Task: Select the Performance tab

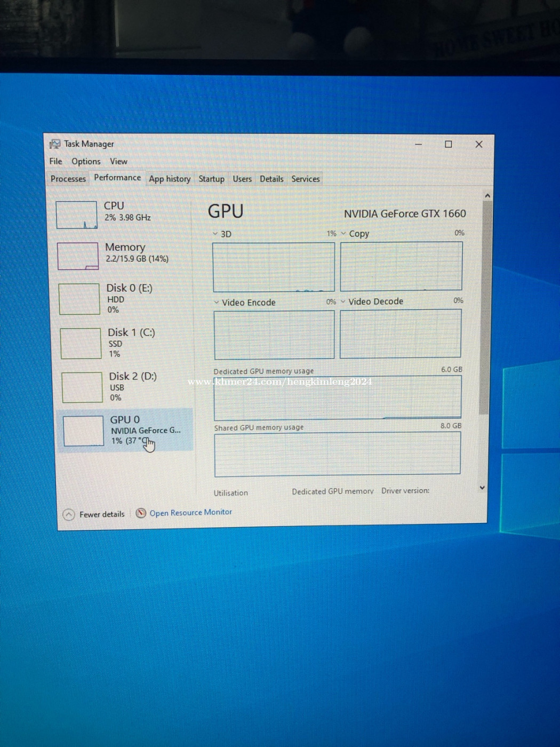Action: [x=117, y=178]
